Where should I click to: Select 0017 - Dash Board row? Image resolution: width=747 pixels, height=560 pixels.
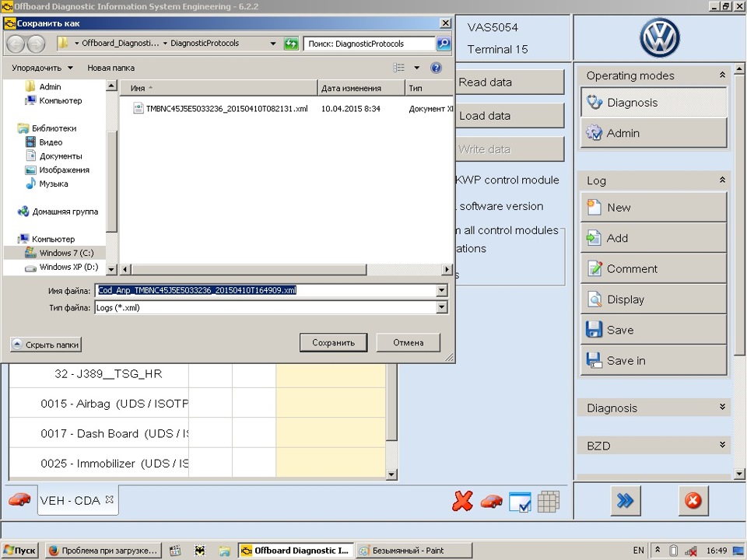pos(99,433)
